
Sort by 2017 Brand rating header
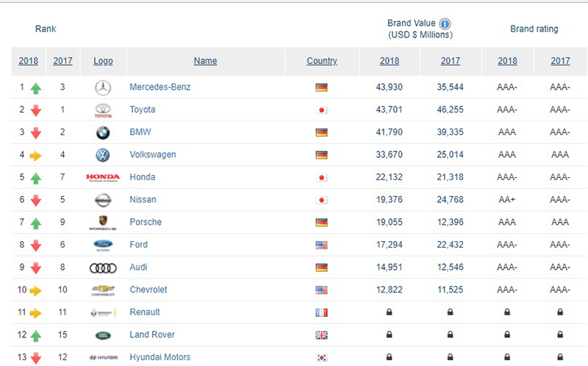coord(560,61)
